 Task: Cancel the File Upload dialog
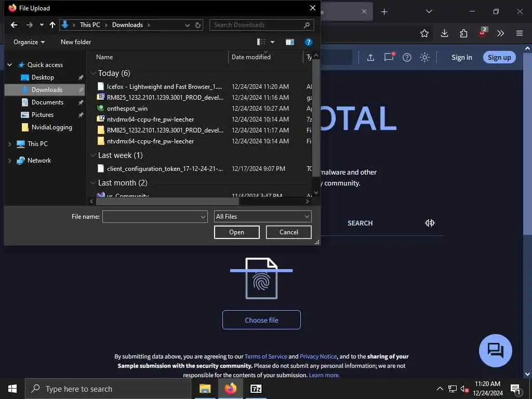tap(288, 232)
